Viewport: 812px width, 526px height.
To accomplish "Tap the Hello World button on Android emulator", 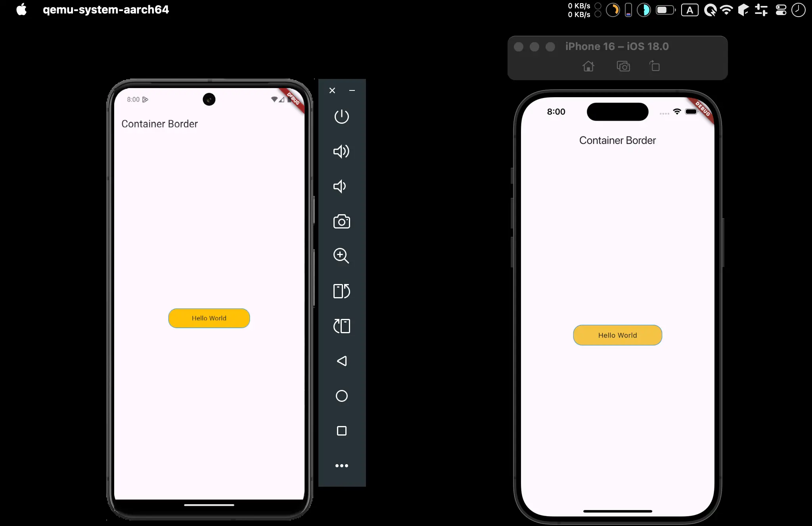I will pyautogui.click(x=209, y=318).
